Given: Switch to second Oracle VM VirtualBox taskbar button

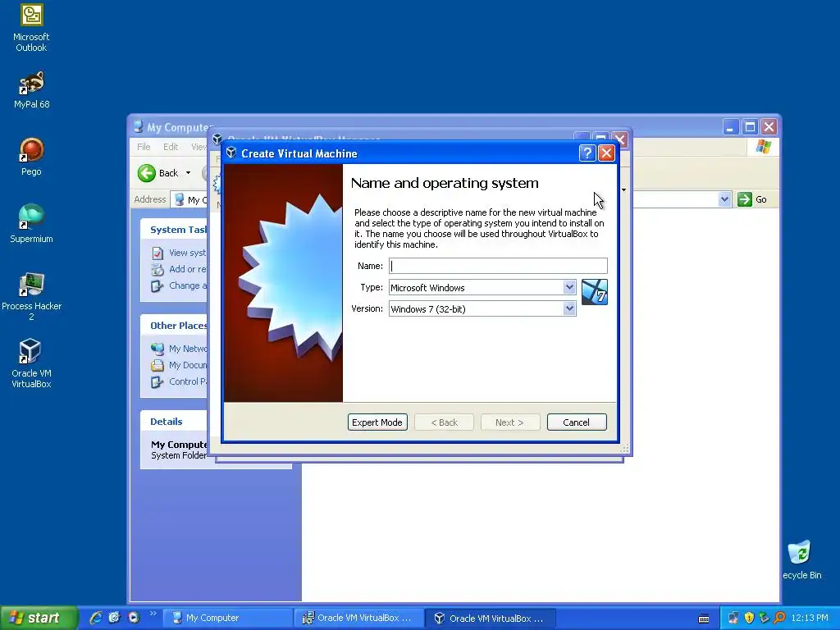Looking at the screenshot, I should (491, 618).
